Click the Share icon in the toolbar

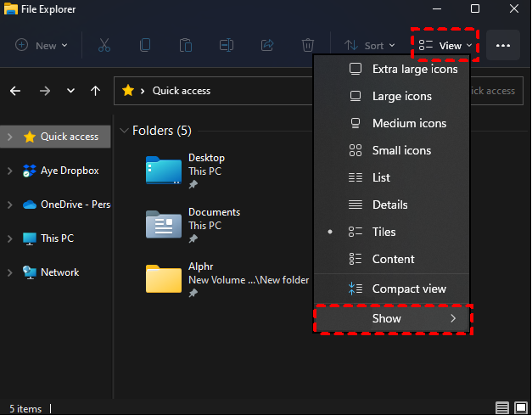coord(267,45)
